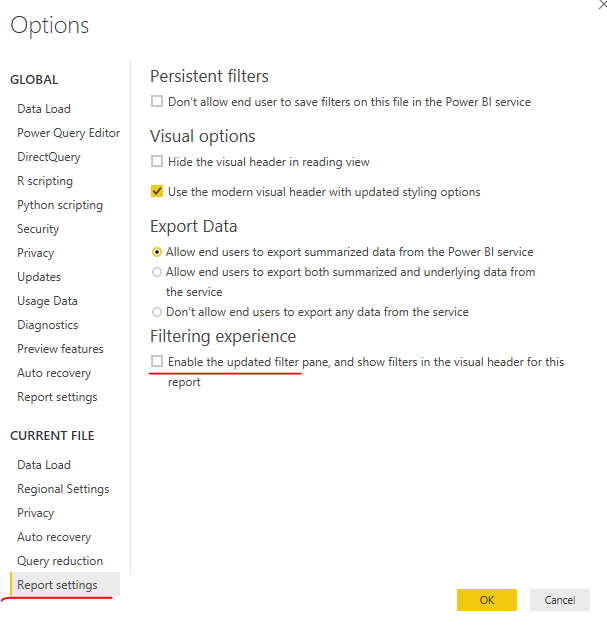This screenshot has width=607, height=627.
Task: Select the Security section
Action: (38, 229)
